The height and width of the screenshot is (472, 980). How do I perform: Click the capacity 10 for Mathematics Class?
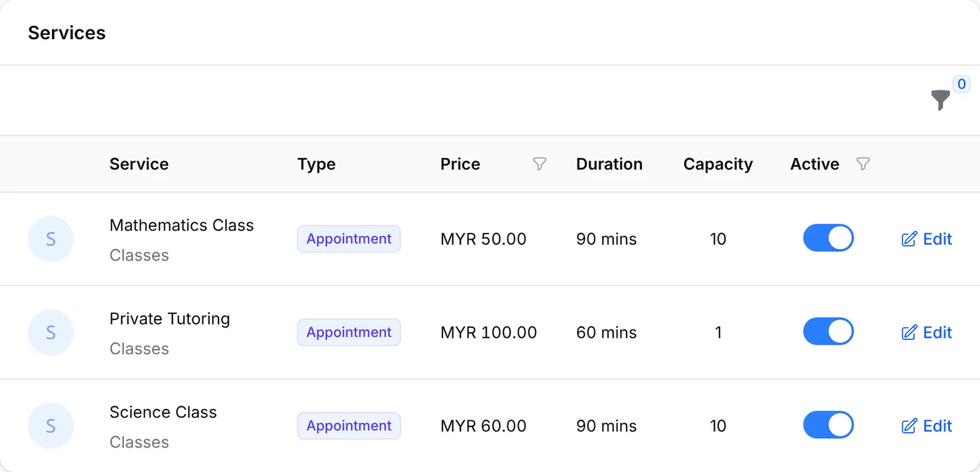point(718,239)
